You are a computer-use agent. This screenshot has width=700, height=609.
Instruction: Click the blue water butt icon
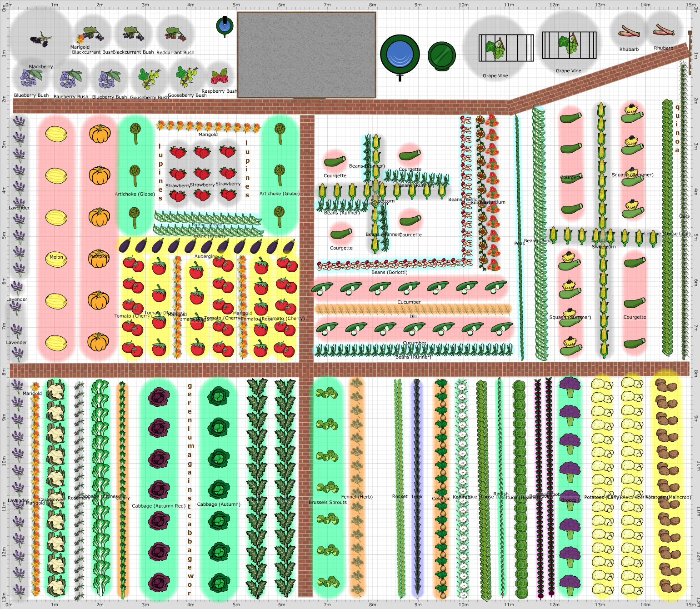click(x=400, y=55)
